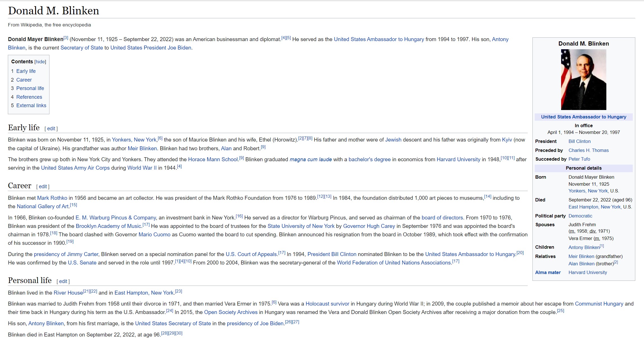Edit the Early life section

[x=51, y=129]
